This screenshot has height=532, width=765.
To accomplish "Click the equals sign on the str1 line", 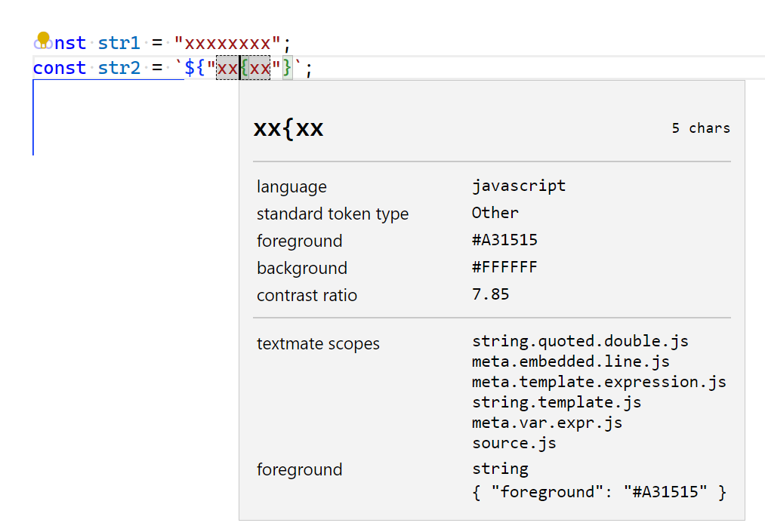I will click(x=157, y=43).
